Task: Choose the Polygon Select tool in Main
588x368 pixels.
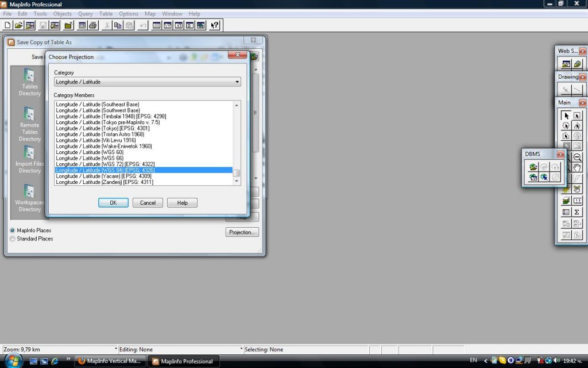Action: (577, 126)
